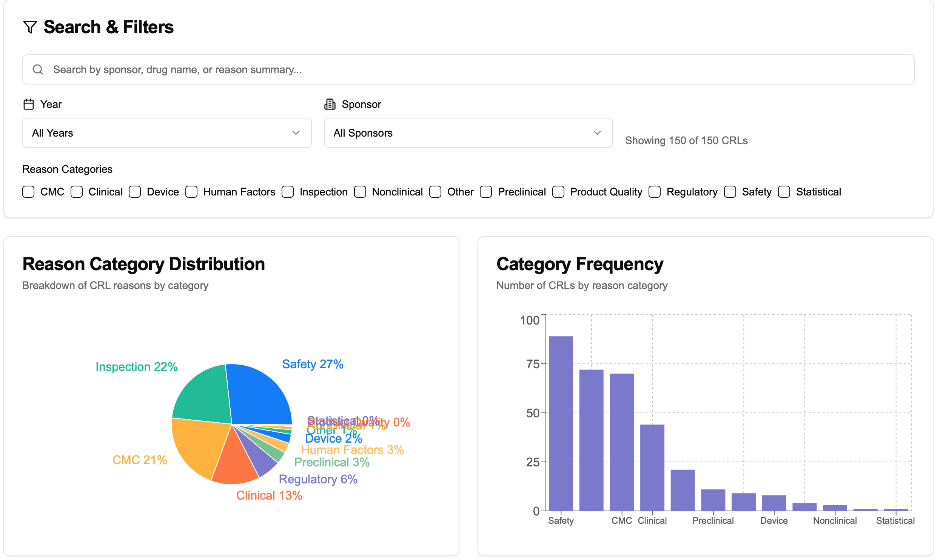Click the filter funnel icon beside Search & Filters
The height and width of the screenshot is (560, 943).
pos(30,27)
